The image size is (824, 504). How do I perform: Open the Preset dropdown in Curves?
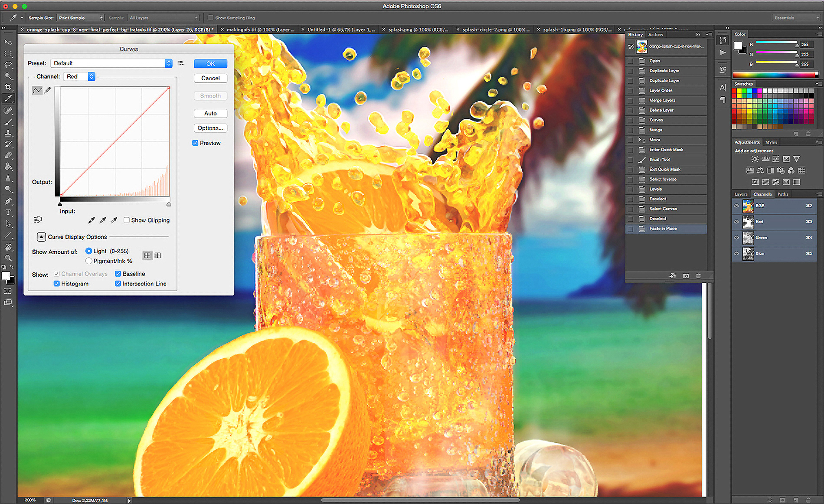click(x=111, y=63)
